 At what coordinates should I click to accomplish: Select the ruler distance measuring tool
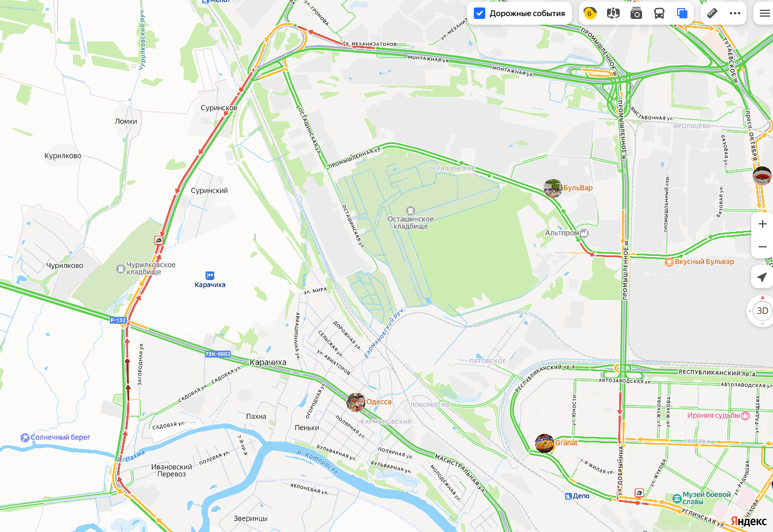(712, 13)
